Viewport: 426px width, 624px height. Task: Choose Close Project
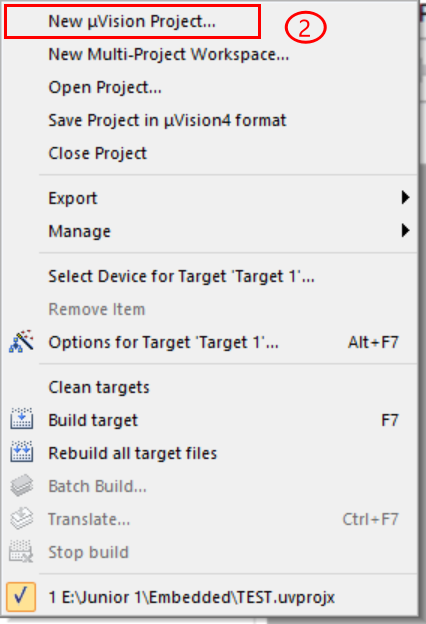(x=98, y=154)
